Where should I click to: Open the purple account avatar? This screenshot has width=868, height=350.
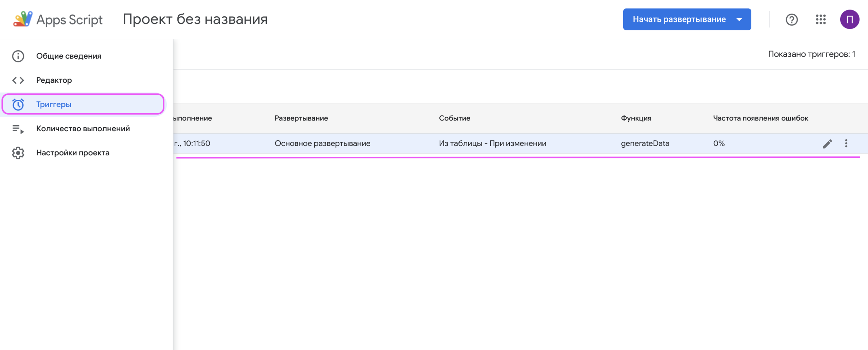[x=849, y=19]
